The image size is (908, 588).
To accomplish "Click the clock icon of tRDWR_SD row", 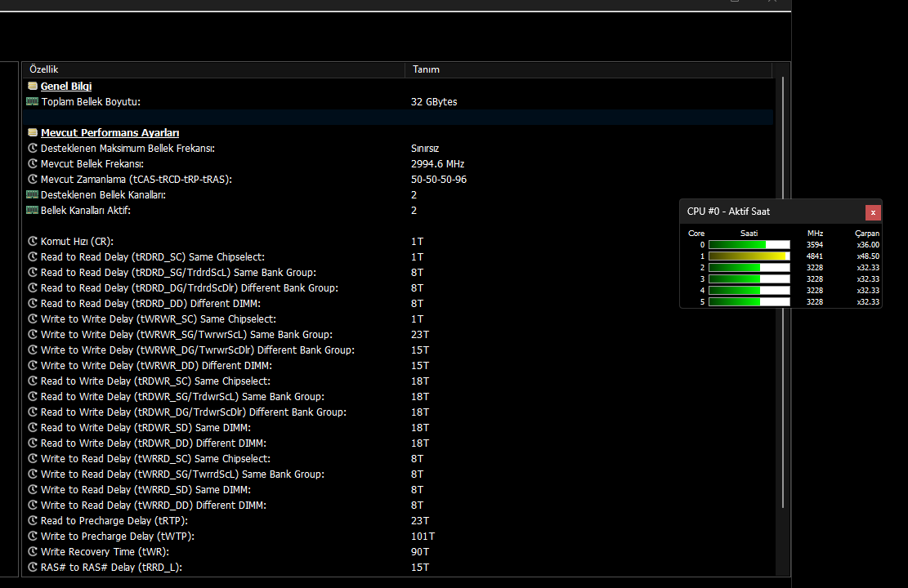I will [33, 428].
